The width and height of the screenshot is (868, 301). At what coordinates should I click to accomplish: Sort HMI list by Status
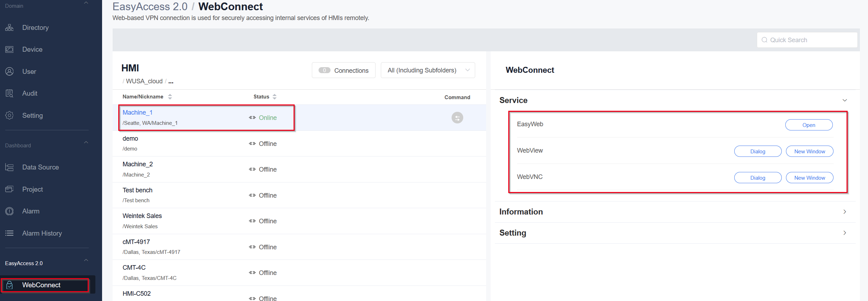[x=275, y=97]
